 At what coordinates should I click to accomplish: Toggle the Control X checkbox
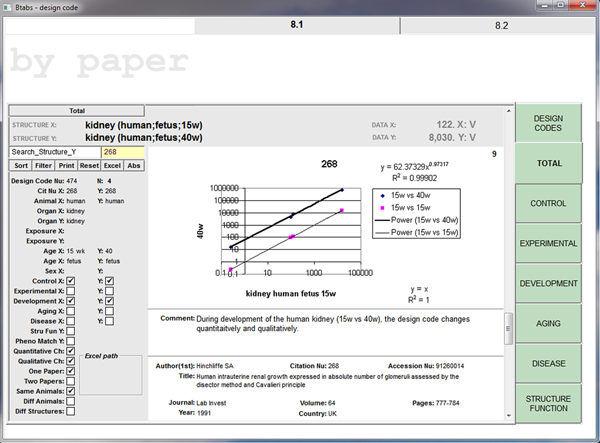coord(70,281)
